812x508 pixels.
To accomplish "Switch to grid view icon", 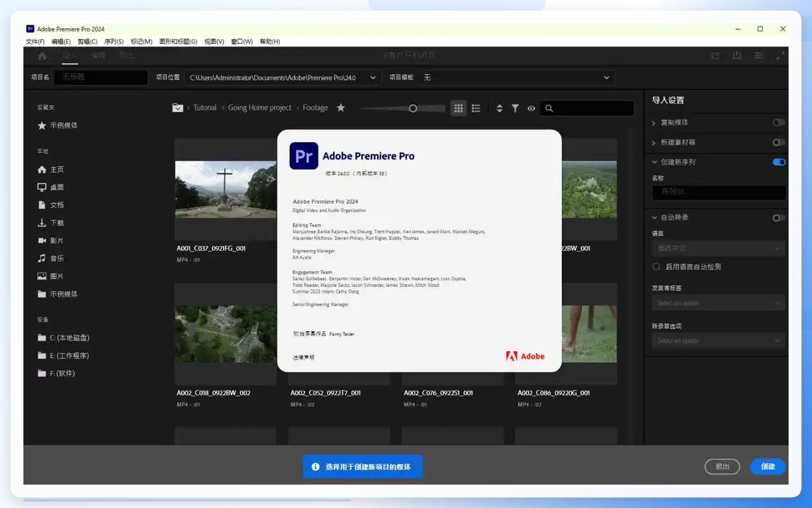I will coord(458,108).
